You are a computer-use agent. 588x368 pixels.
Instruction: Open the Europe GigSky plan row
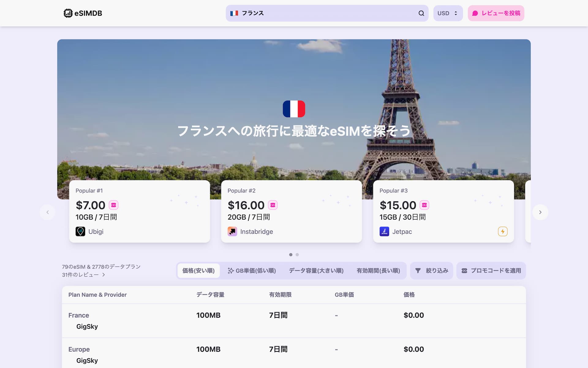(294, 353)
